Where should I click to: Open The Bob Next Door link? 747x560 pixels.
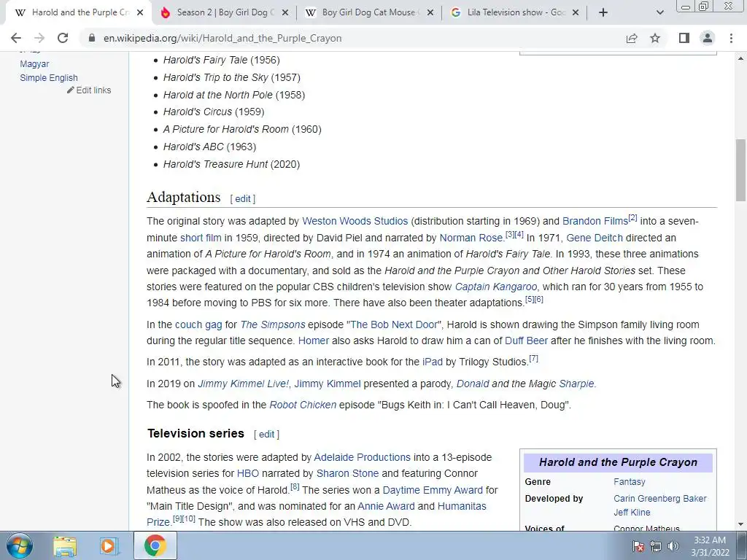click(394, 324)
